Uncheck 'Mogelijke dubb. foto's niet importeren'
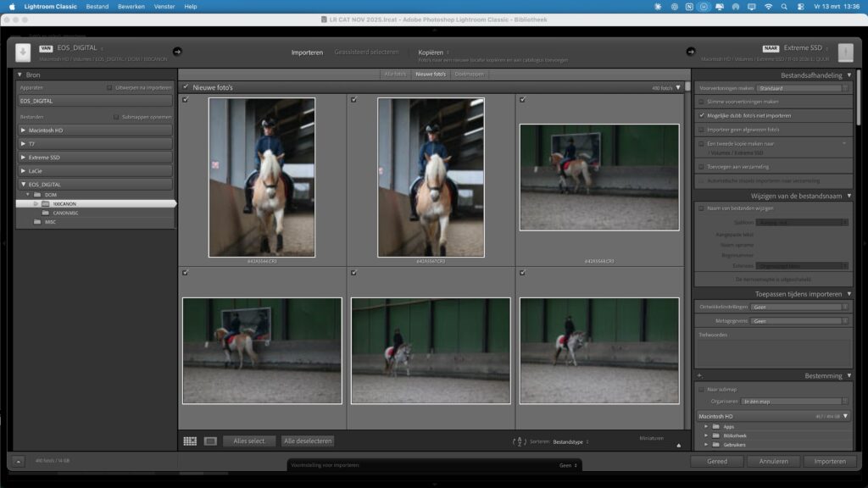868x488 pixels. 701,114
